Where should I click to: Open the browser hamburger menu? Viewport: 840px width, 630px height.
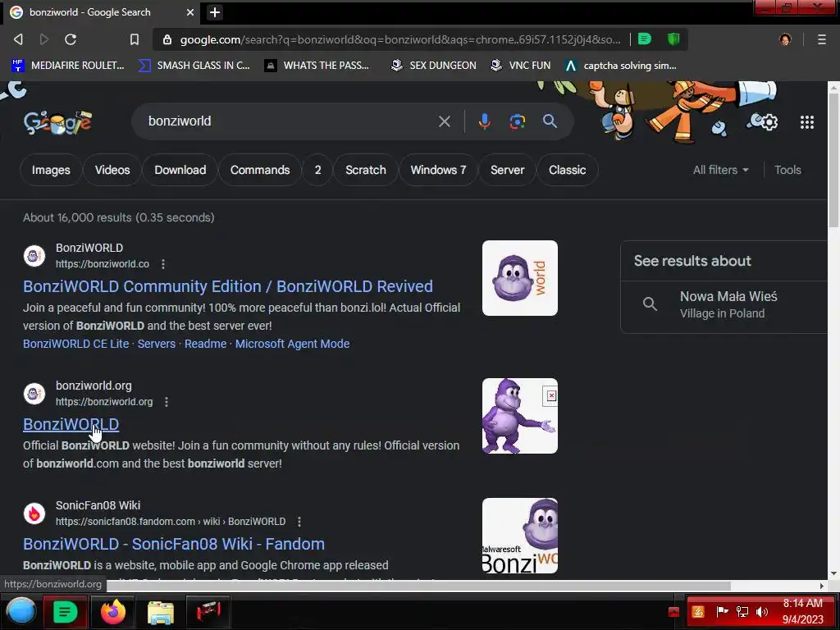pyautogui.click(x=821, y=39)
